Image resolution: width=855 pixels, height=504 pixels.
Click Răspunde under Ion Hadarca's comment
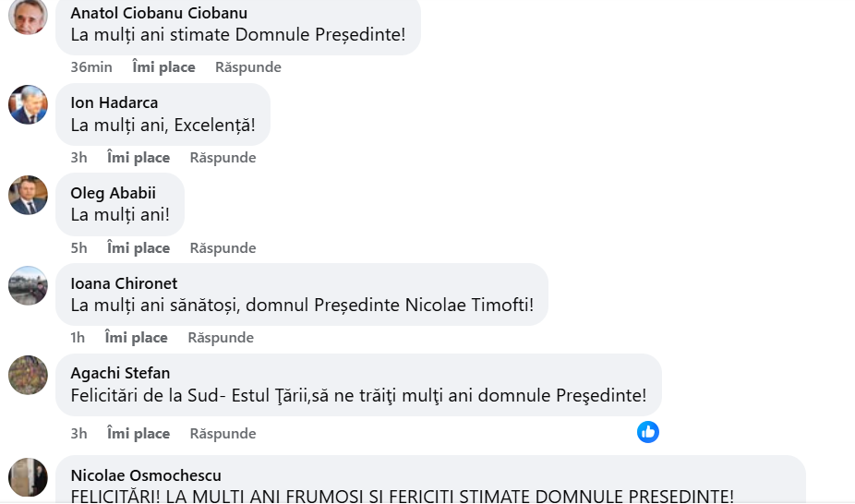223,158
